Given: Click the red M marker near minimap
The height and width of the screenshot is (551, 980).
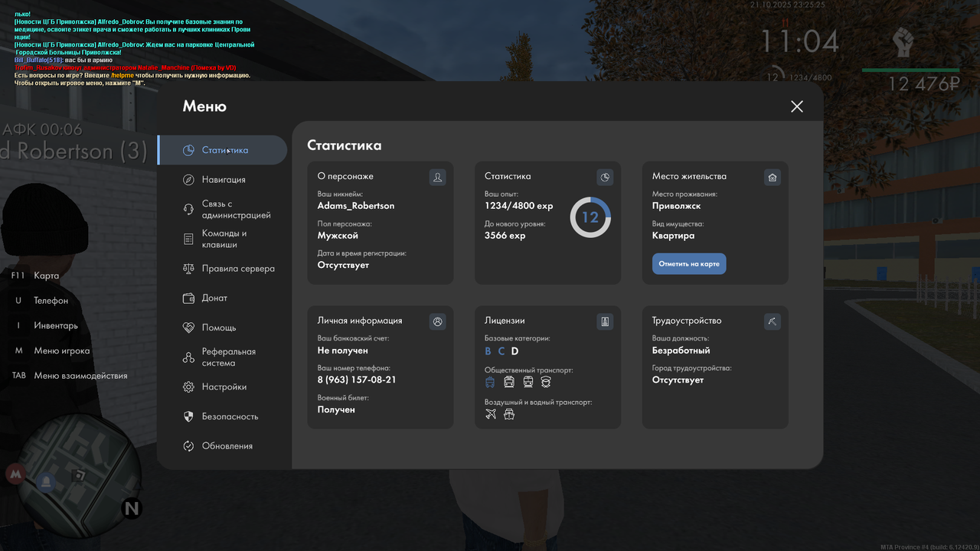Looking at the screenshot, I should (15, 474).
